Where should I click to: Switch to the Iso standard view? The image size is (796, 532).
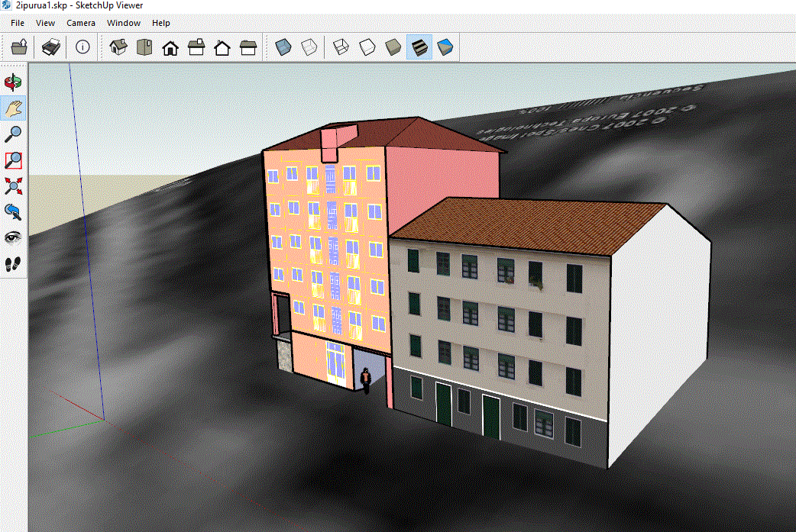[118, 47]
